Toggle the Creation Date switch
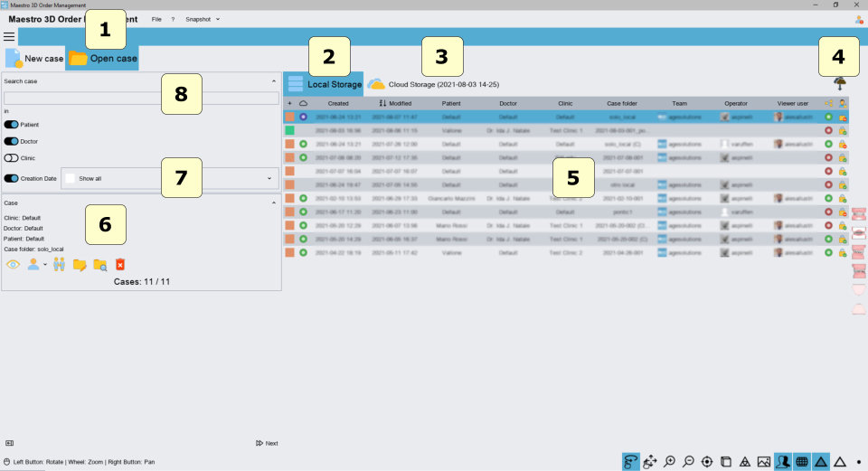 click(11, 178)
